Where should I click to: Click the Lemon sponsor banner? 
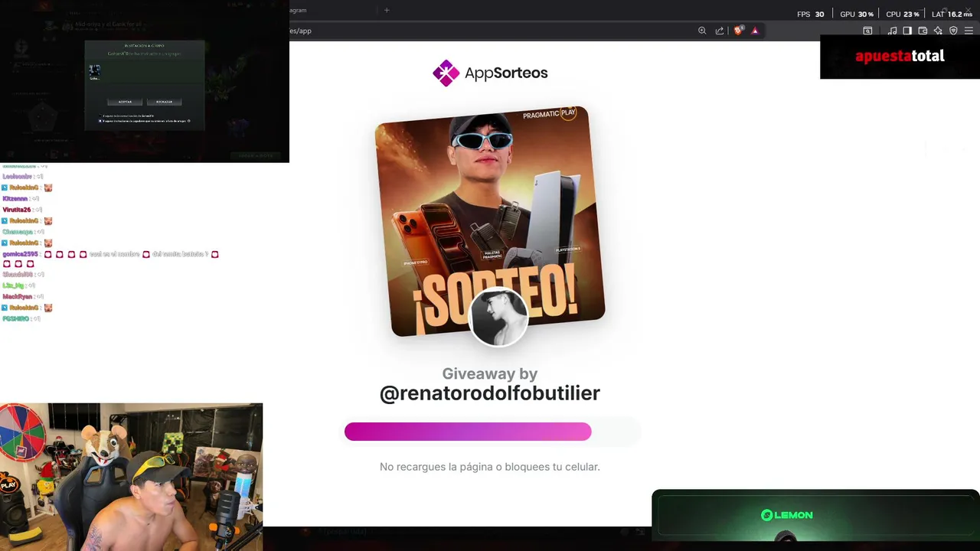tap(815, 516)
